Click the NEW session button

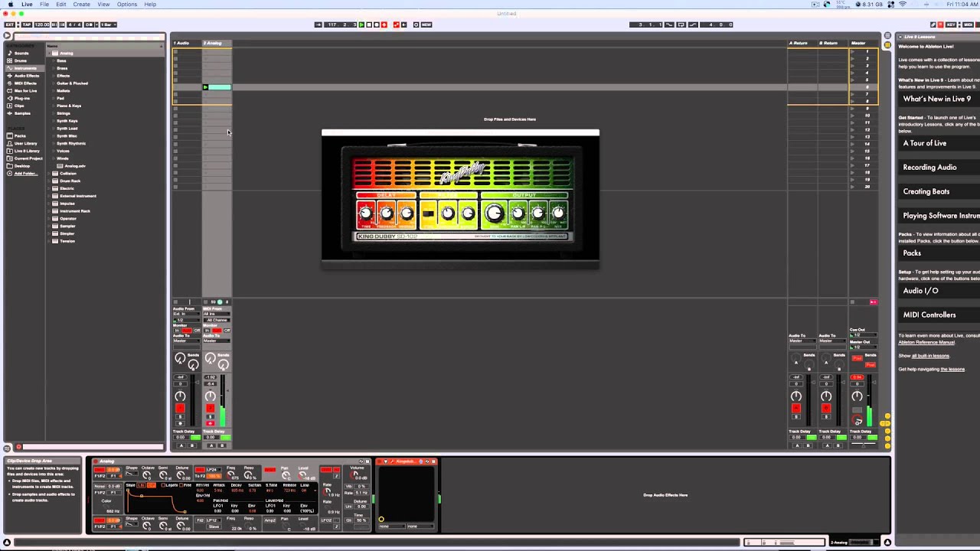tap(426, 24)
